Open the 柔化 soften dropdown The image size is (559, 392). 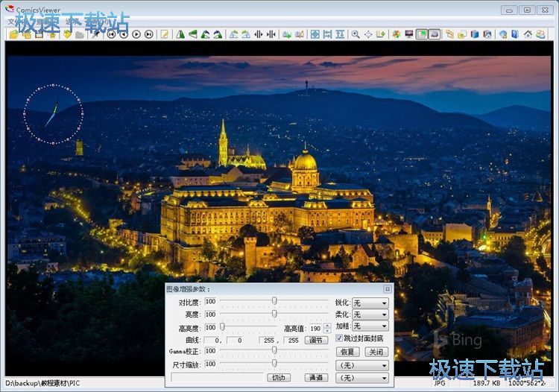[x=370, y=314]
